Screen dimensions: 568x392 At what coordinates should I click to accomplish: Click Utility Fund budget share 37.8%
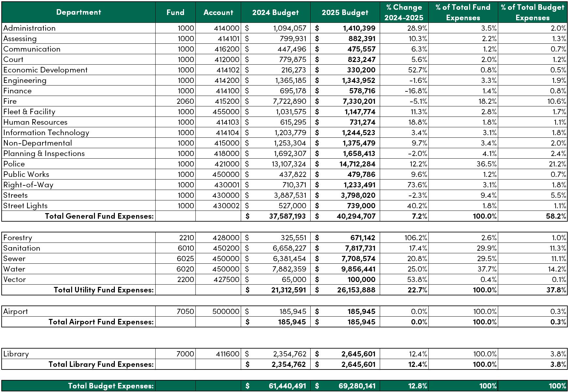coord(557,290)
